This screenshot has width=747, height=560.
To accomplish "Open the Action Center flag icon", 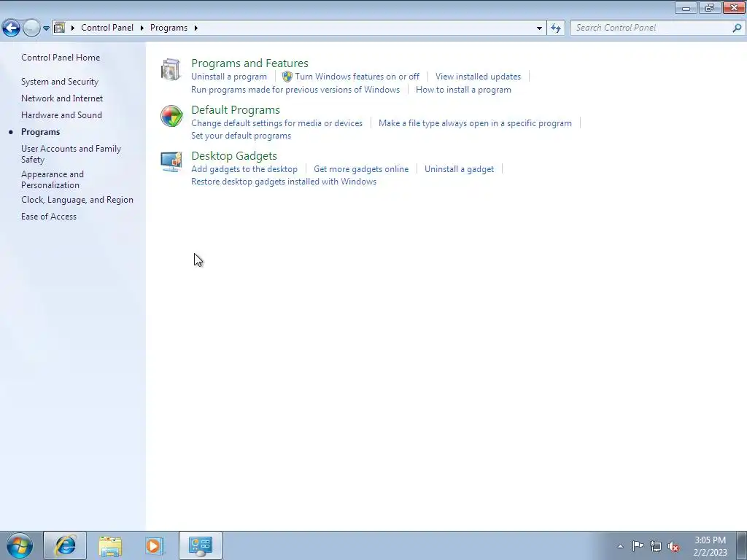I will 638,545.
